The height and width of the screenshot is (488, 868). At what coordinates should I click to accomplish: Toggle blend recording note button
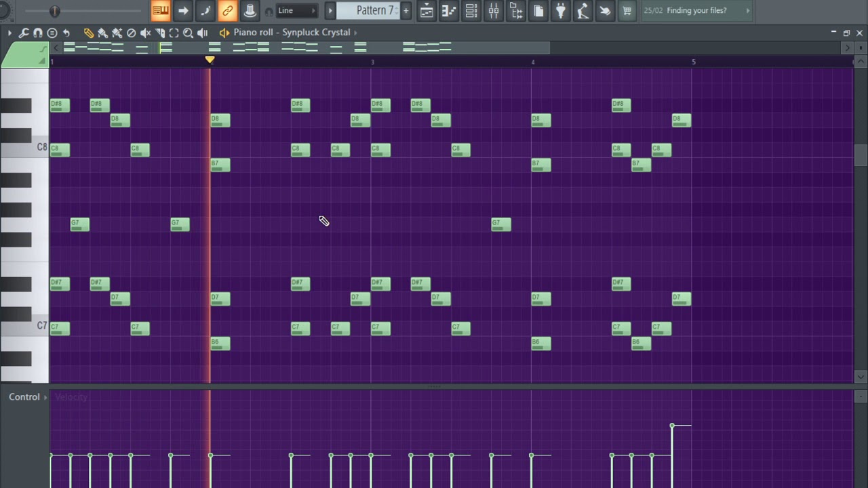click(205, 10)
